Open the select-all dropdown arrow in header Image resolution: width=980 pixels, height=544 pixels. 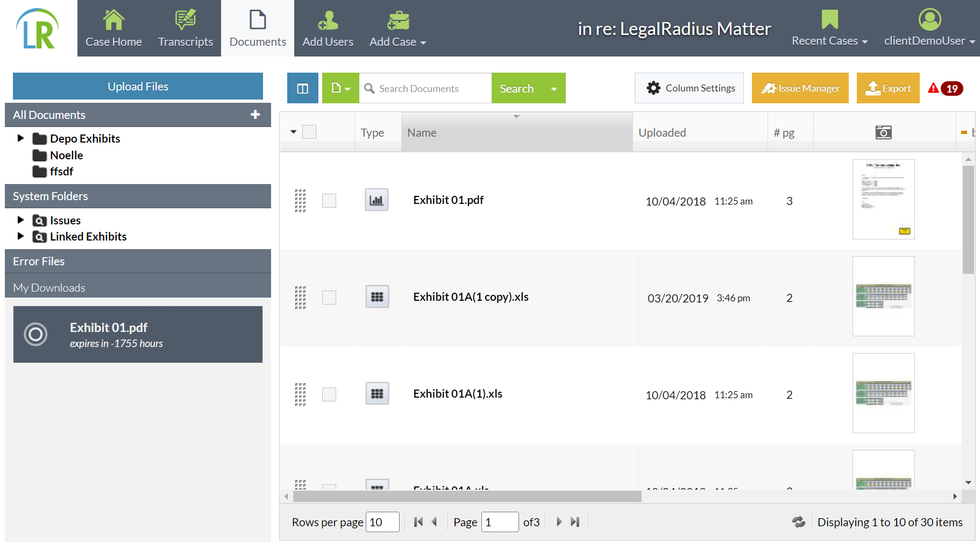point(294,132)
